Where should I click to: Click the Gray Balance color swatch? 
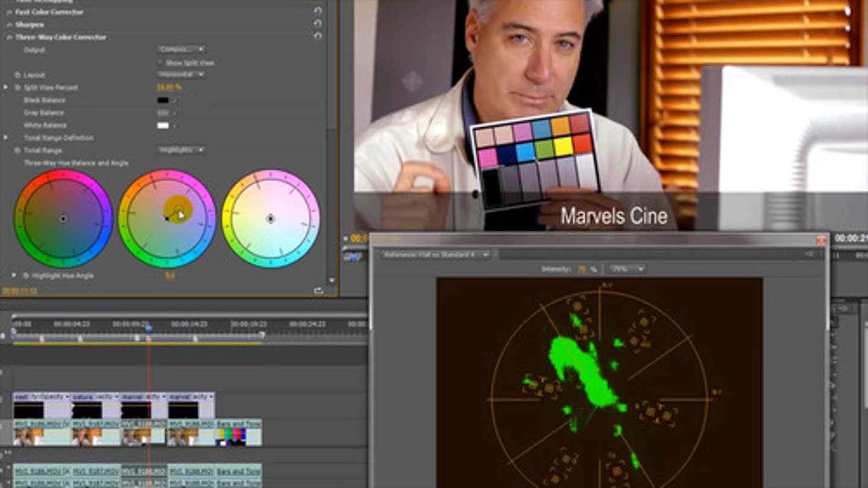pos(163,113)
